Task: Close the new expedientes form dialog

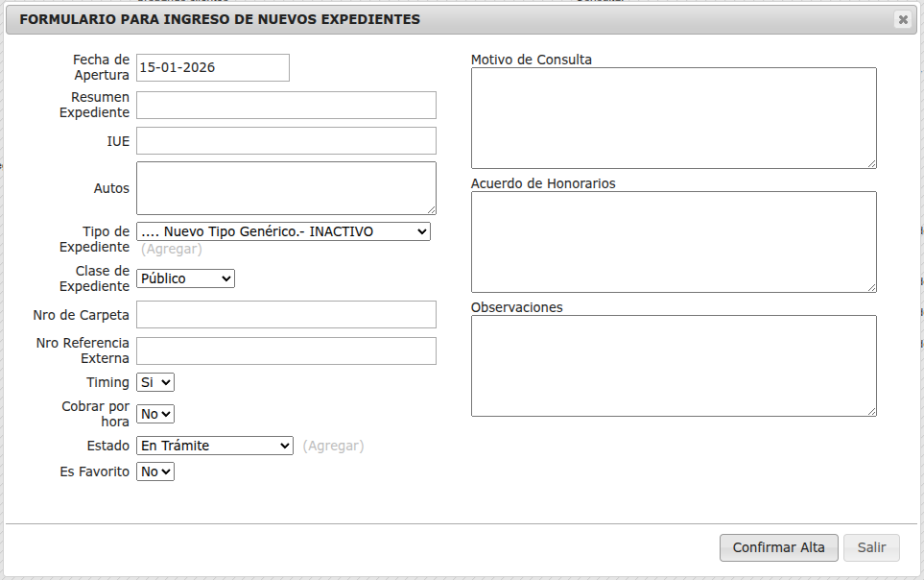Action: click(x=902, y=19)
